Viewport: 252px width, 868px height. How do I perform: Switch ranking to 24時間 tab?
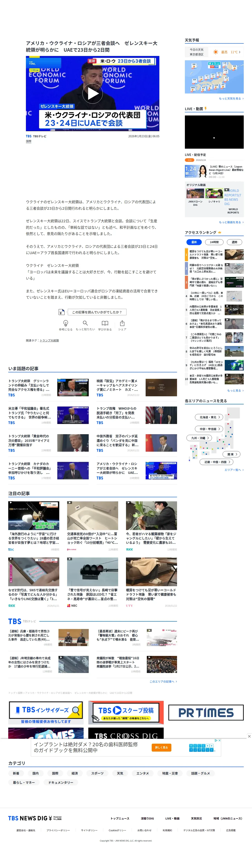tap(214, 242)
